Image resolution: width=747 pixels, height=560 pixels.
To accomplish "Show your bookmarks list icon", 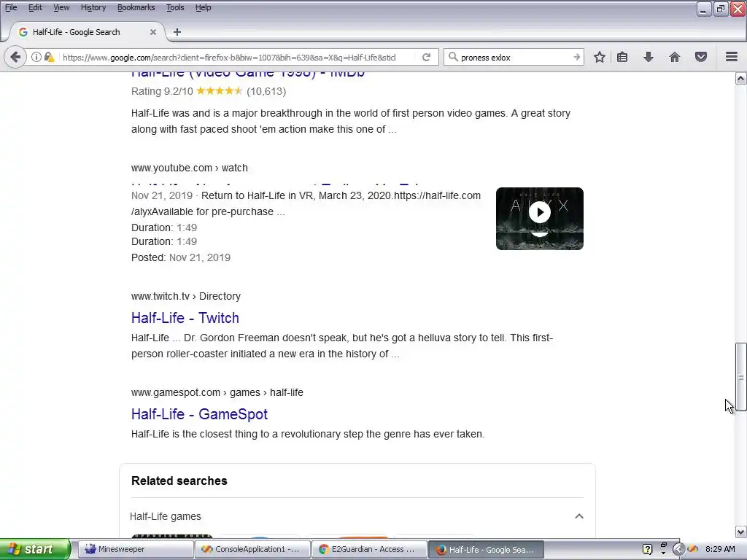I will (x=622, y=57).
